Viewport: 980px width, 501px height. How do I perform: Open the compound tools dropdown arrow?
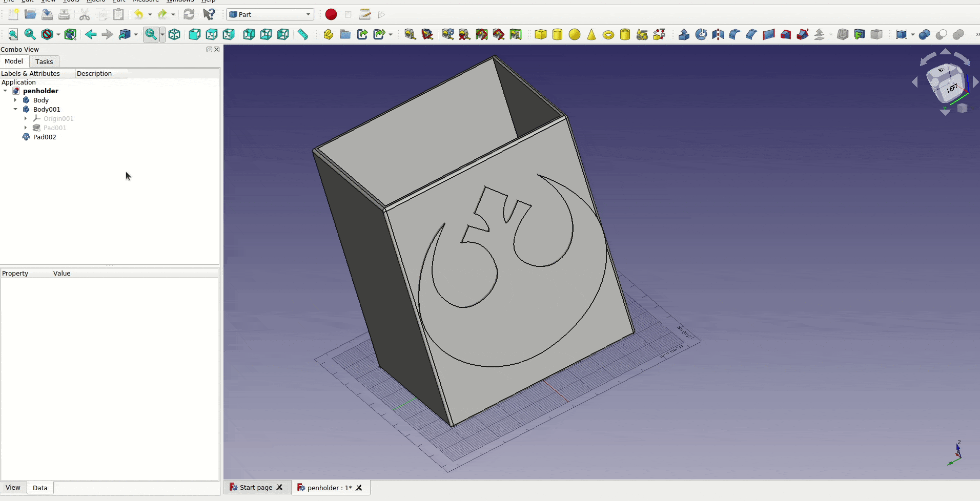(x=913, y=34)
